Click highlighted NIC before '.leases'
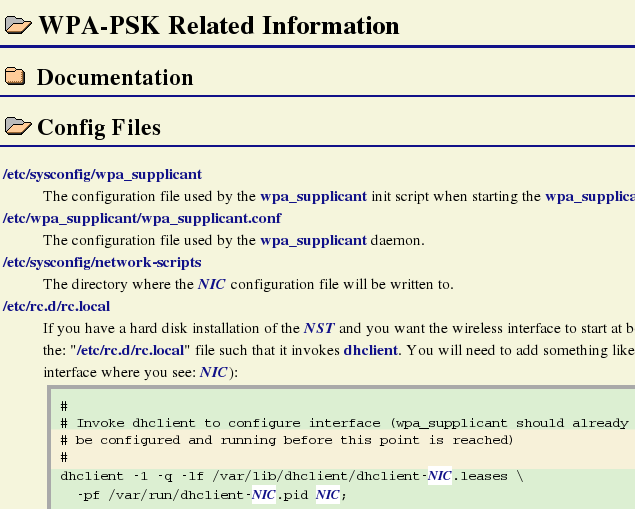 (439, 476)
